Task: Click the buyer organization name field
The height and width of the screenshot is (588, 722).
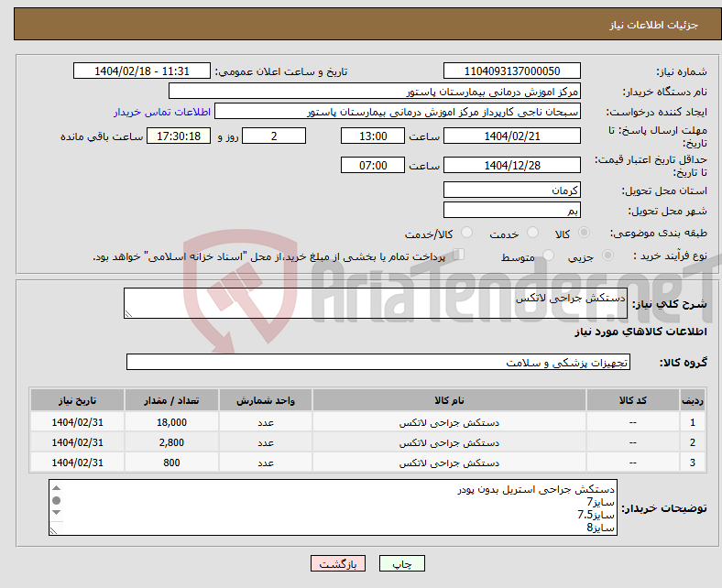Action: [x=375, y=92]
